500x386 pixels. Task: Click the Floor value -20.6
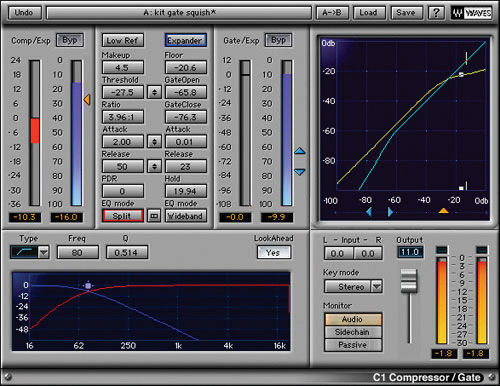(x=186, y=68)
